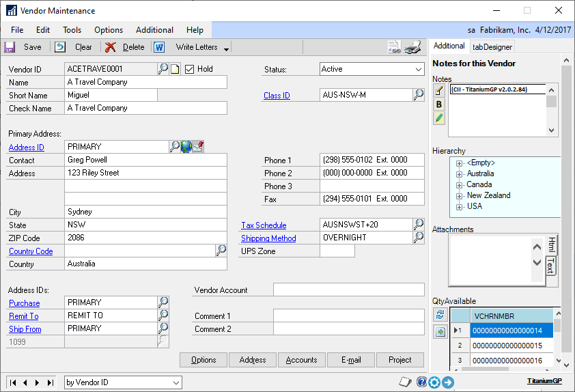
Task: Click the window note icon at bottom
Action: (405, 382)
